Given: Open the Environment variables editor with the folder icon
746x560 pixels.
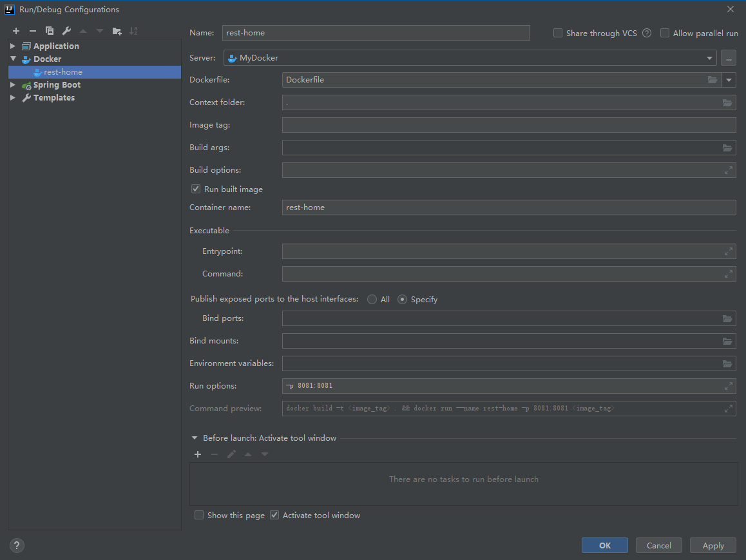Looking at the screenshot, I should [727, 364].
